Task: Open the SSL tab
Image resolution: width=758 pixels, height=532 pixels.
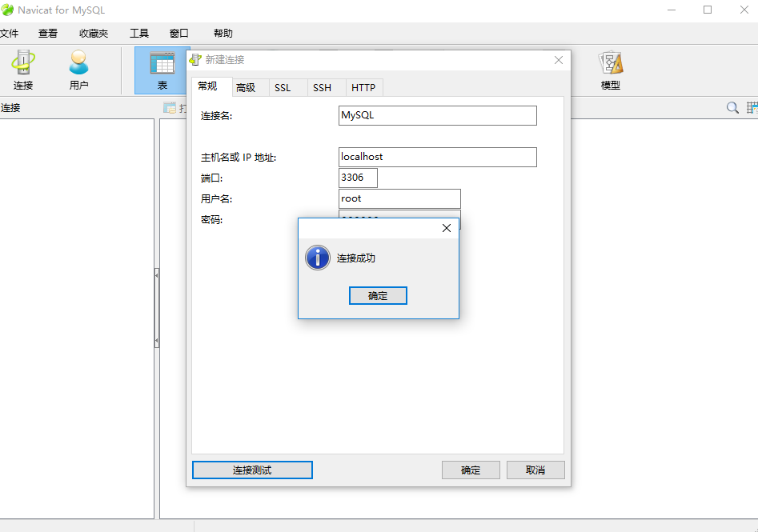Action: click(287, 87)
